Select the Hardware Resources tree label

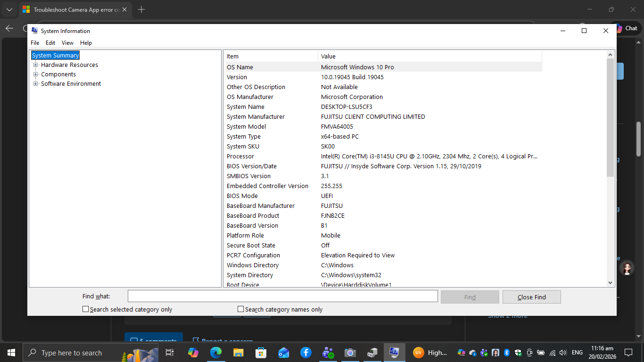pos(69,65)
